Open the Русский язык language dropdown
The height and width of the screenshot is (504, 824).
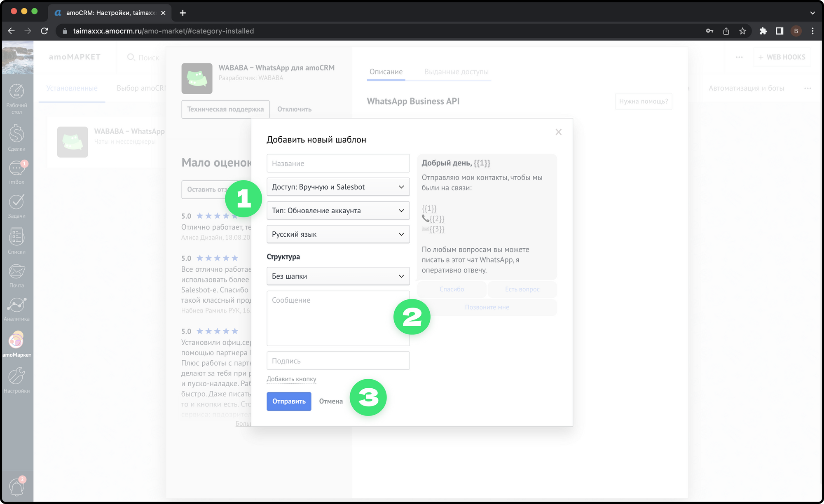[x=338, y=234]
